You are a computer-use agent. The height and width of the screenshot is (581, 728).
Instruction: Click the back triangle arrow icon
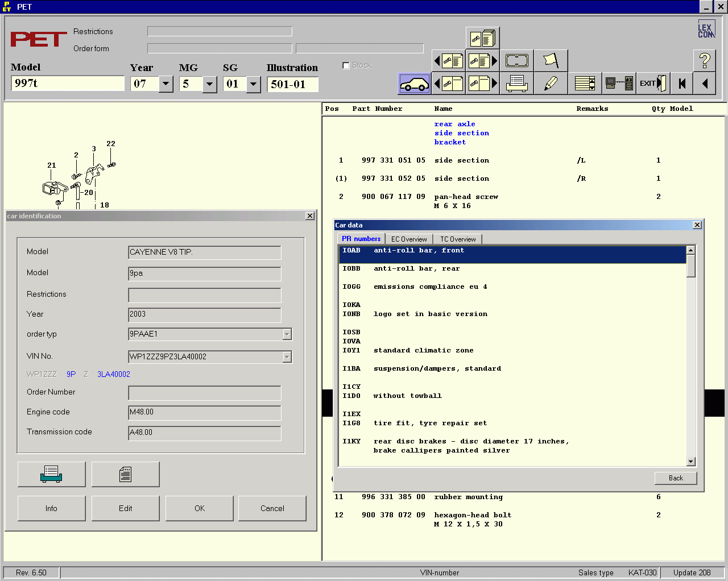click(705, 84)
